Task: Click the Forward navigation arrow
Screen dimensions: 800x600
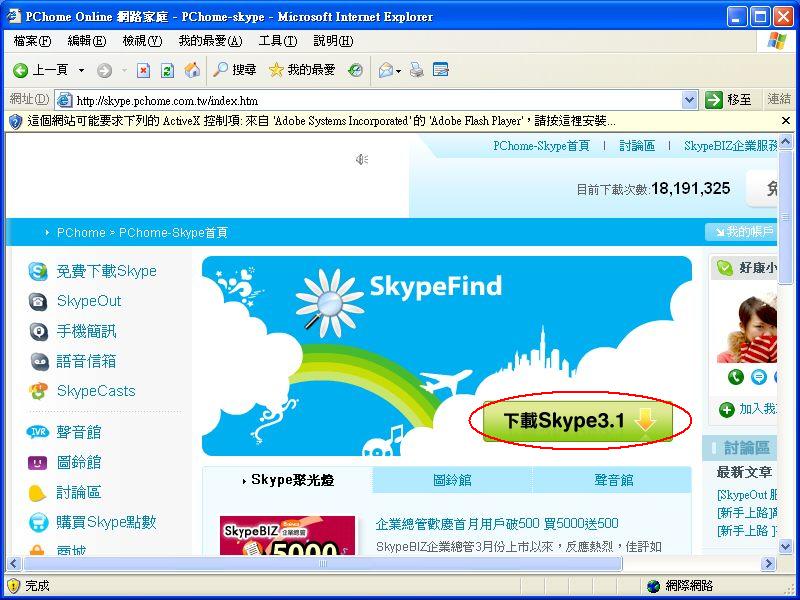Action: click(x=104, y=70)
